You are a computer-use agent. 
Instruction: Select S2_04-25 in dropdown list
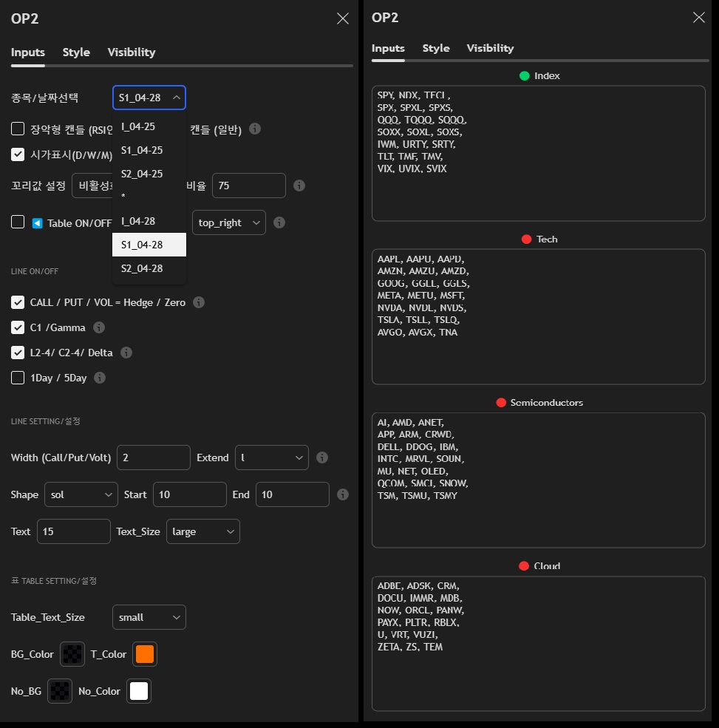[149, 174]
